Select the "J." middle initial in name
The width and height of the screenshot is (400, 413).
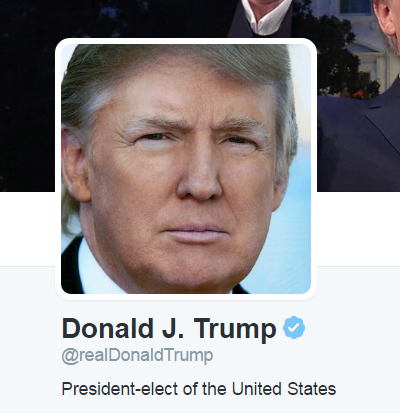tap(173, 328)
